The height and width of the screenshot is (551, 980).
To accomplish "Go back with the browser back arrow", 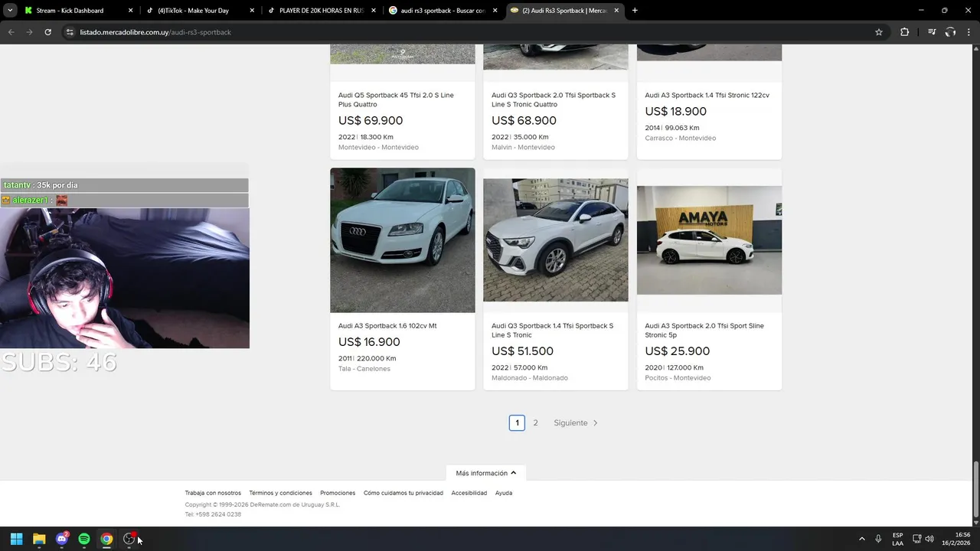I will (11, 32).
